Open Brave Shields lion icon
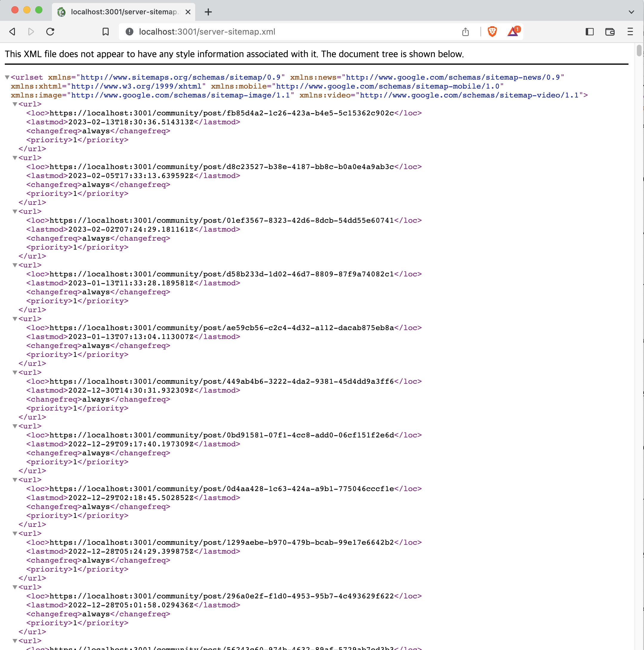Image resolution: width=644 pixels, height=650 pixels. pyautogui.click(x=492, y=32)
